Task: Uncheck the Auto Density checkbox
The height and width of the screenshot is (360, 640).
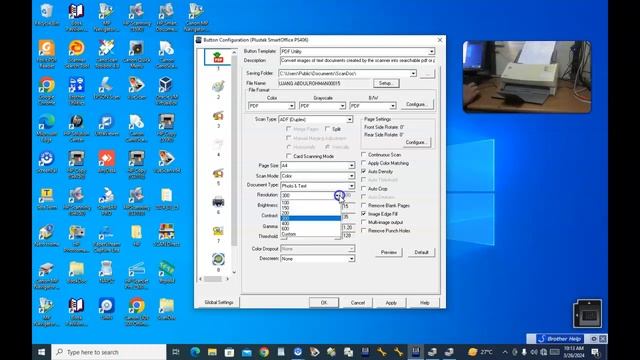Action: click(x=364, y=171)
